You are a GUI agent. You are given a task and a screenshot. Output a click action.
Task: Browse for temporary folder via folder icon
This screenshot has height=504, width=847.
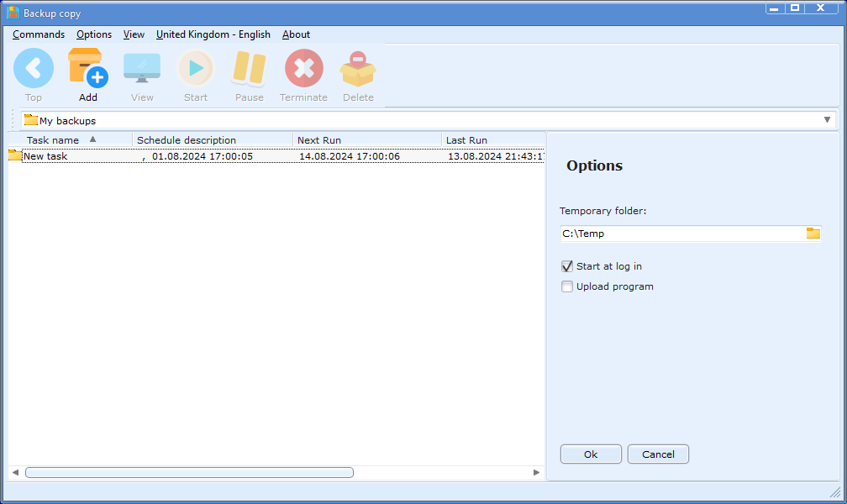(x=813, y=234)
